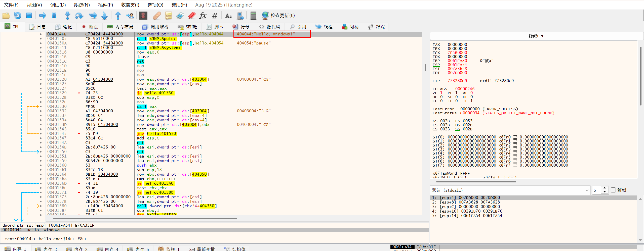Open the patches dialog with the bandage icon
This screenshot has width=644, height=251.
[157, 16]
